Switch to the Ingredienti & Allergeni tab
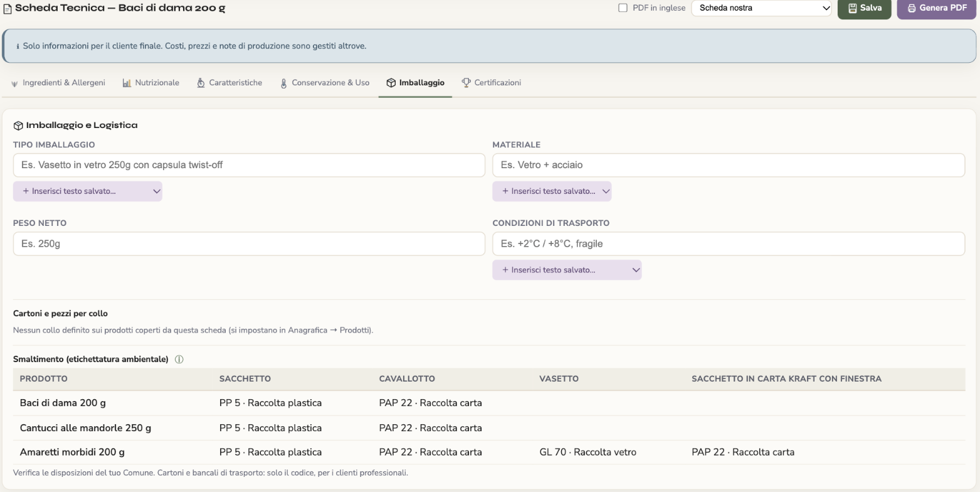Image resolution: width=980 pixels, height=492 pixels. [x=58, y=83]
